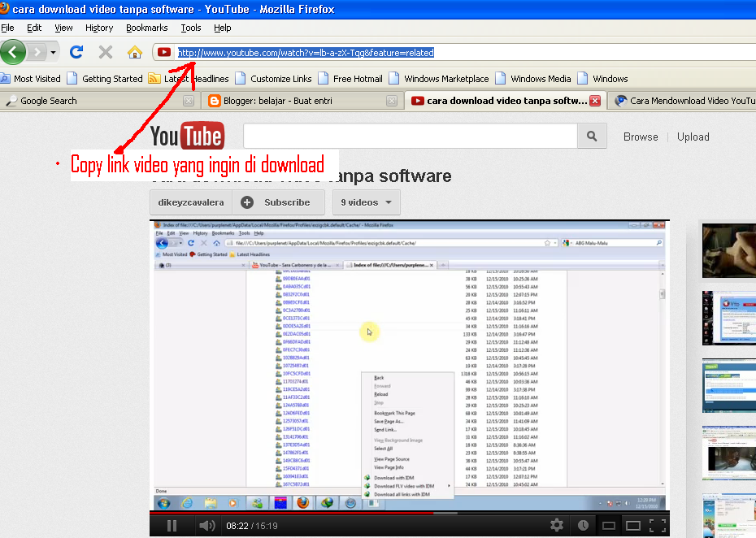Click the watch later clock icon
The height and width of the screenshot is (538, 756).
click(x=583, y=526)
